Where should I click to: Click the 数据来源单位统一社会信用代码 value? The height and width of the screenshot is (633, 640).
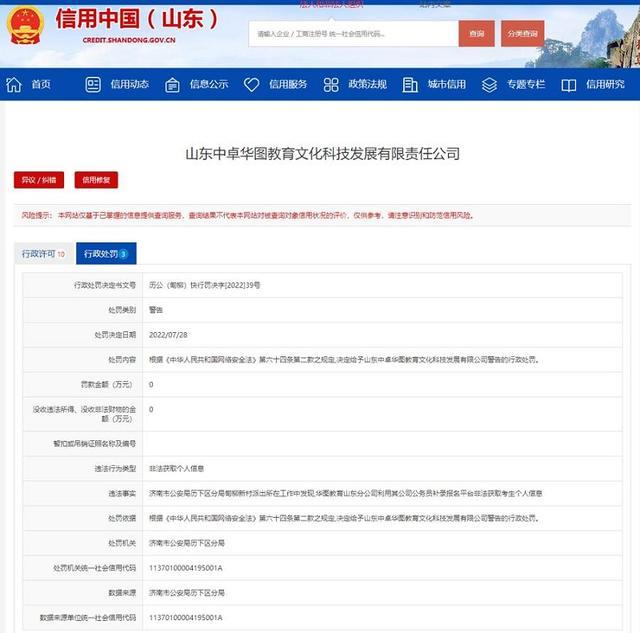tap(186, 618)
